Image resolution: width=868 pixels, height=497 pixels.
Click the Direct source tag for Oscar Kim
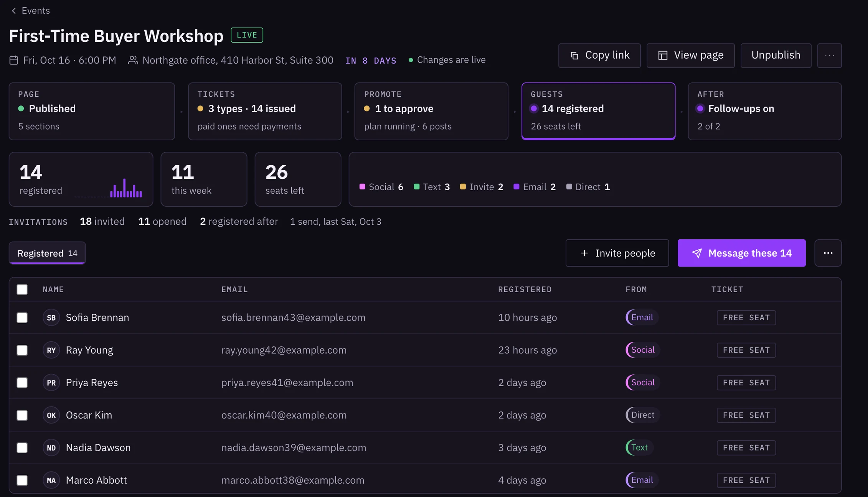[642, 415]
